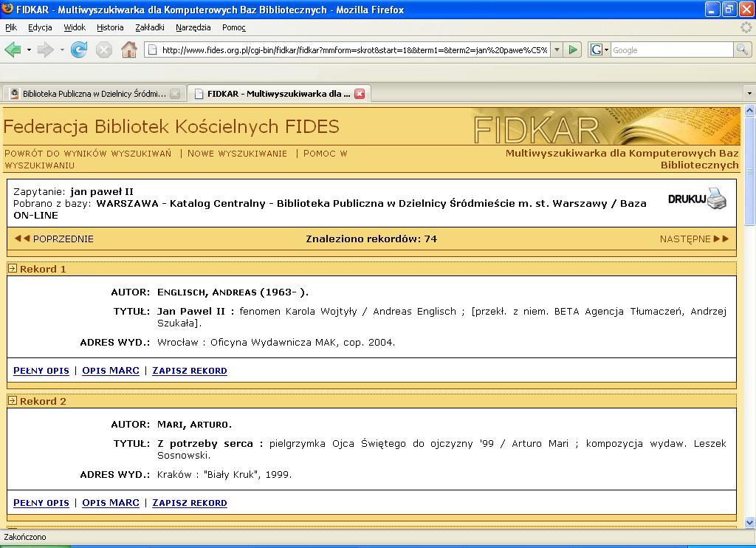The image size is (756, 548).
Task: Click the text Znaleziono rekordów: 74
Action: (371, 239)
